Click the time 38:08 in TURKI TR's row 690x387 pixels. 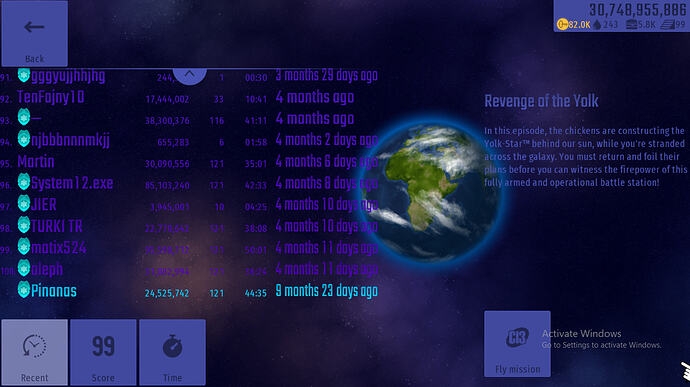coord(256,229)
